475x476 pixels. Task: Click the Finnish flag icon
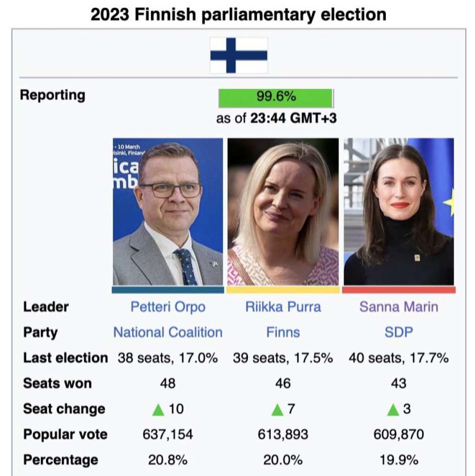click(239, 55)
